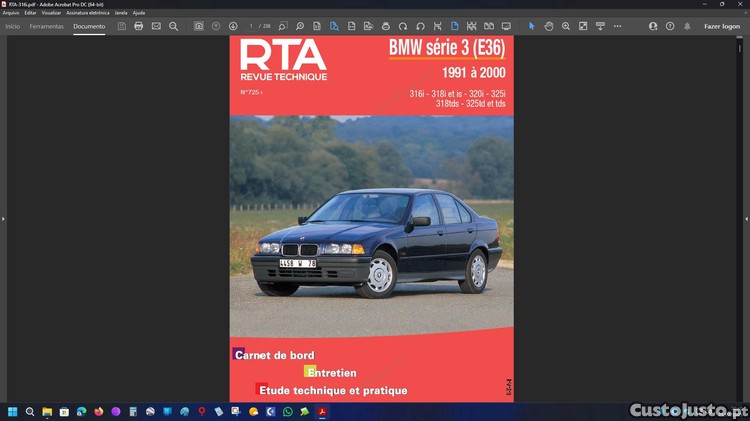This screenshot has height=421, width=750.
Task: Switch to the Ferramentas tab
Action: pos(47,26)
